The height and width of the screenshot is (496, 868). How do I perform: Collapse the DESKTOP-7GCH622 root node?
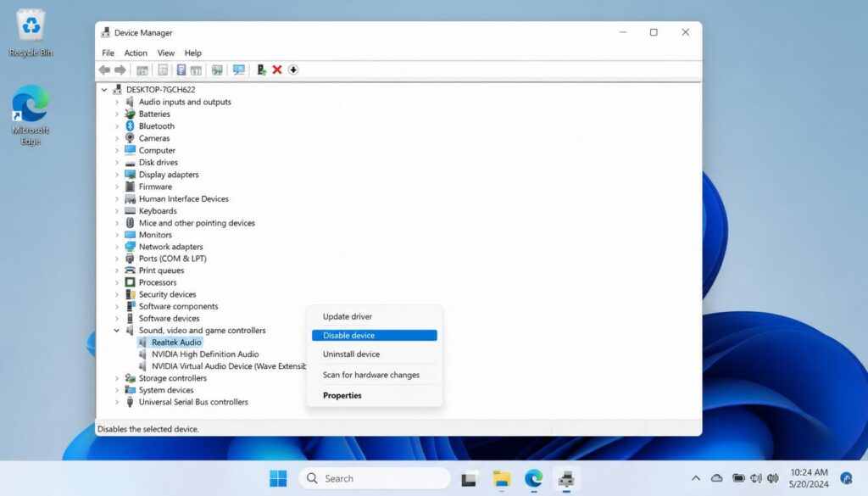pos(104,90)
